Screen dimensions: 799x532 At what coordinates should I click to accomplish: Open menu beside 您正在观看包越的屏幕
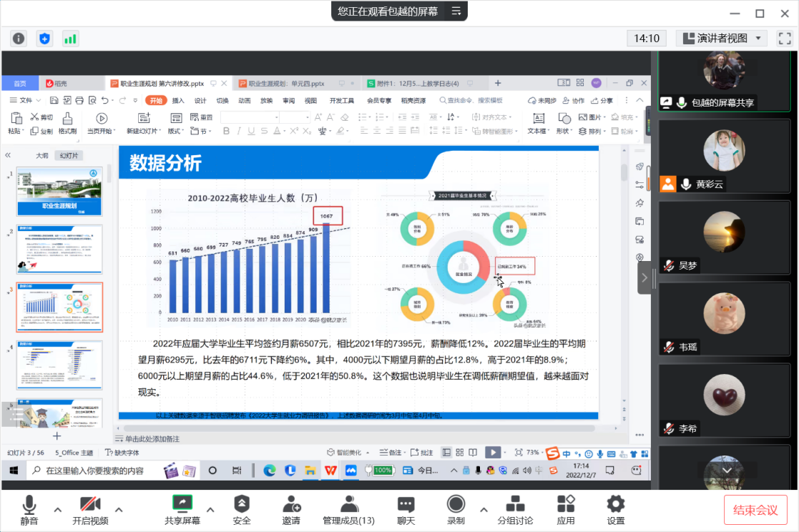pos(456,11)
